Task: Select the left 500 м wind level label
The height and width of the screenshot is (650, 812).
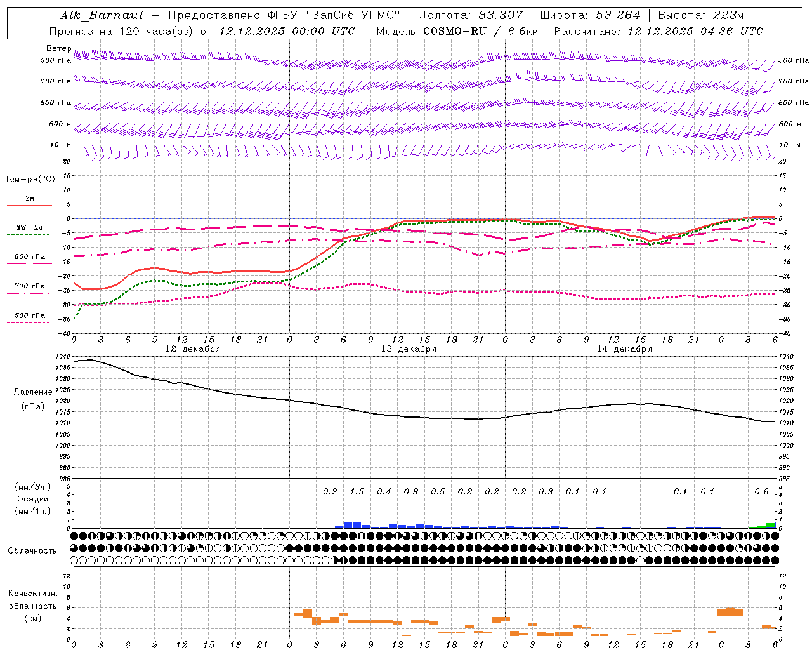Action: (60, 124)
